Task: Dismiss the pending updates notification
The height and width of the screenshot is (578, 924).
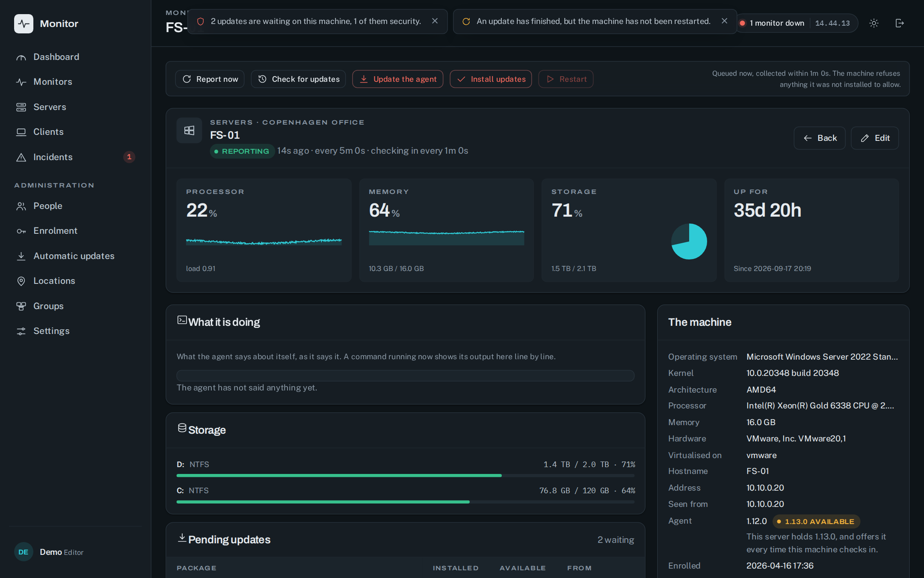Action: pyautogui.click(x=435, y=21)
